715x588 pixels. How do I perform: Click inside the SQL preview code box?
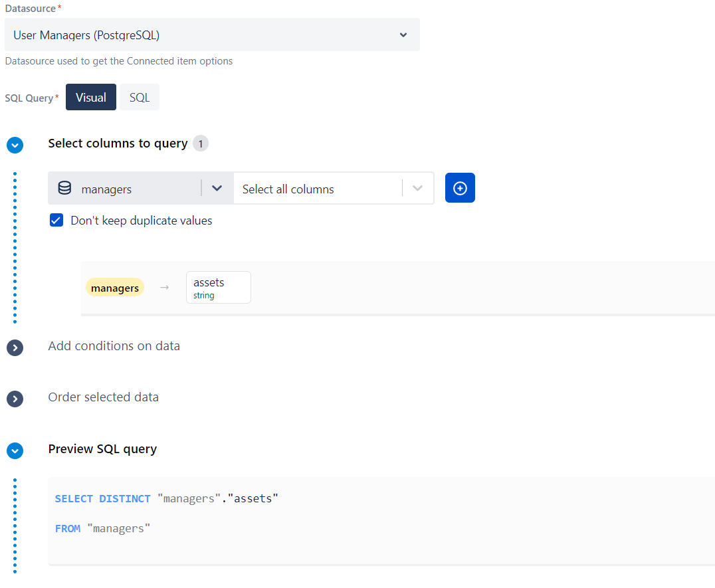pos(381,520)
